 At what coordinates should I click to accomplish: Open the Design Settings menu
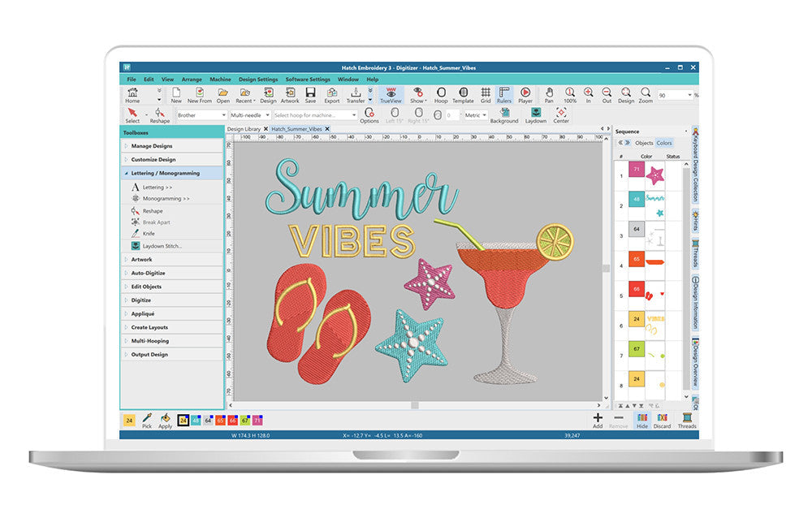click(x=257, y=80)
